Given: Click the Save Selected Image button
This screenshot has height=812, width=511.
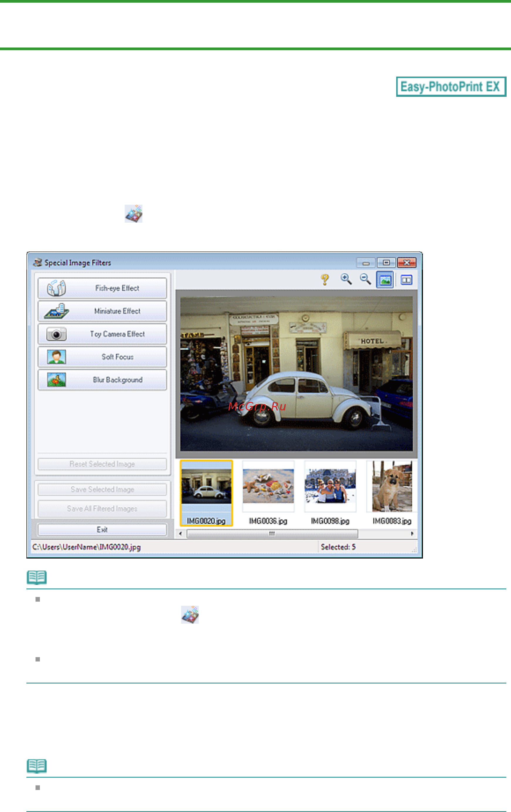Looking at the screenshot, I should tap(102, 489).
